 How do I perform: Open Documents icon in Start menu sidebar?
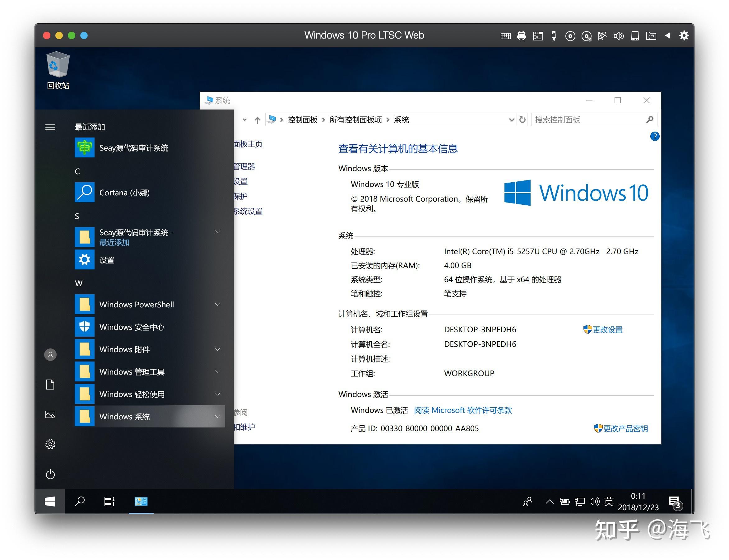[x=50, y=384]
